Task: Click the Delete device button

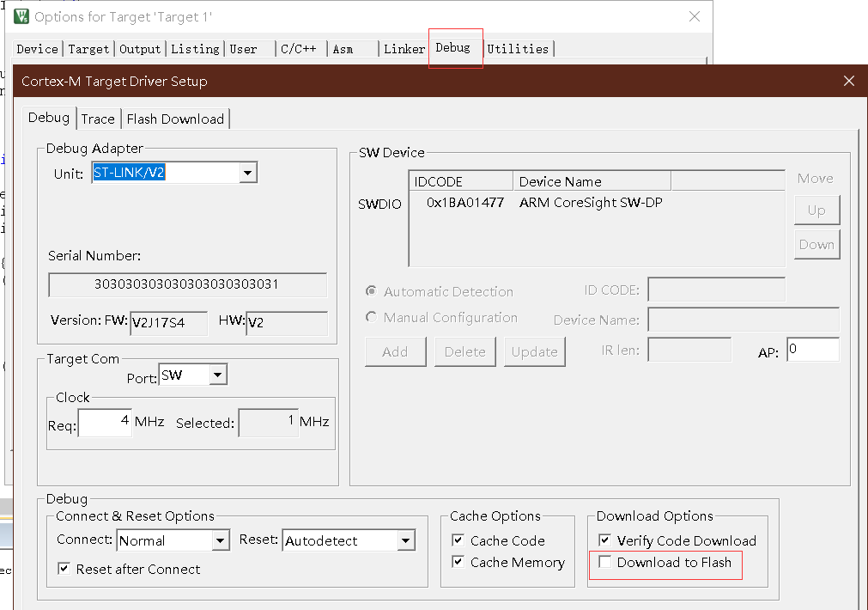Action: (x=465, y=351)
